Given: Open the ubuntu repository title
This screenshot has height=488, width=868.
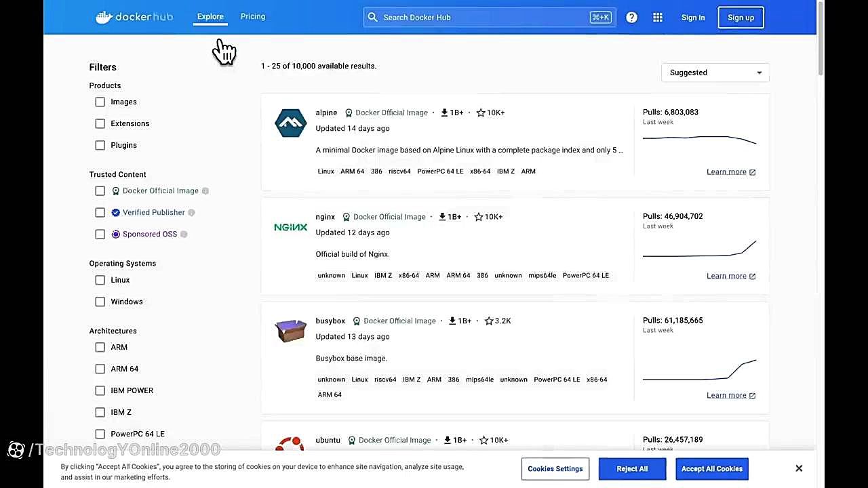Looking at the screenshot, I should (328, 440).
